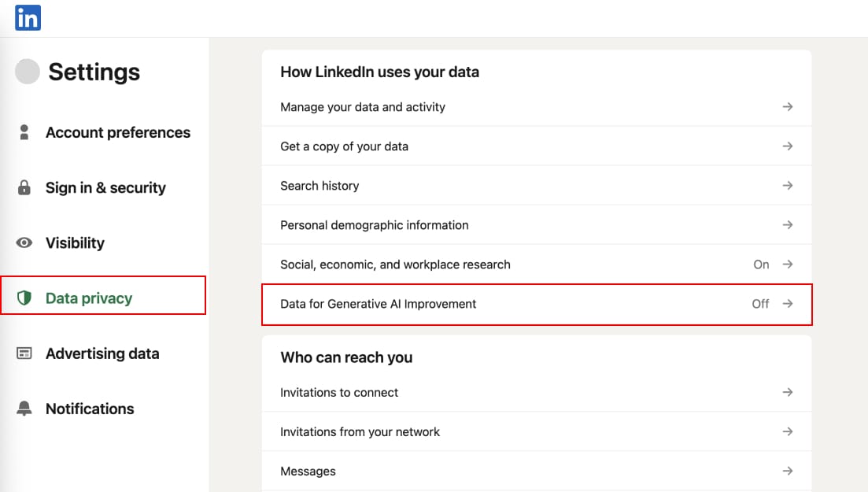Open the Messages setting
This screenshot has width=868, height=492.
[x=537, y=471]
